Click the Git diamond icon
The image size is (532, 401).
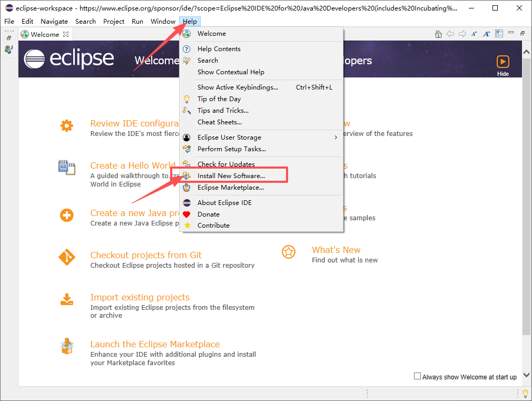(x=67, y=257)
